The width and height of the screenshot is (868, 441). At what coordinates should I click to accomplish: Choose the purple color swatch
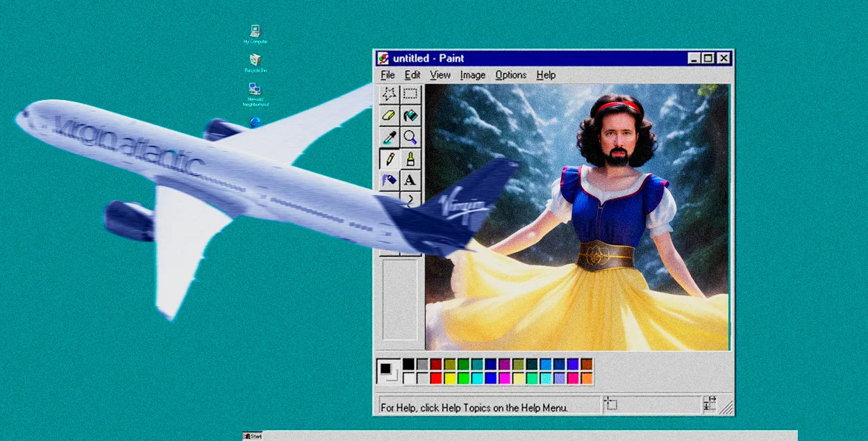click(x=505, y=364)
